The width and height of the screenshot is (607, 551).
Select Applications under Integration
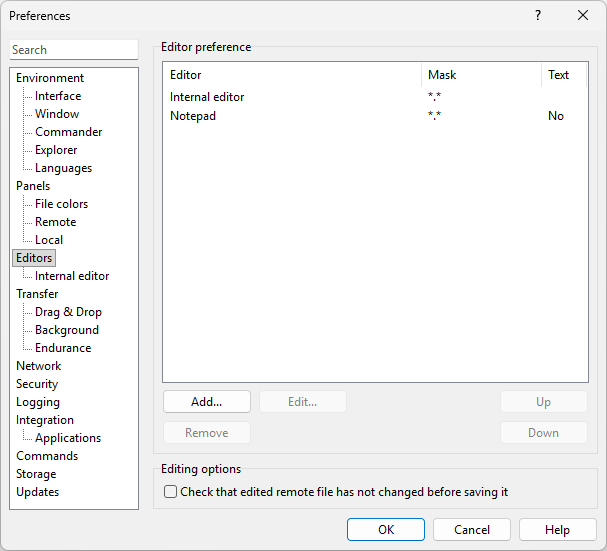[68, 438]
